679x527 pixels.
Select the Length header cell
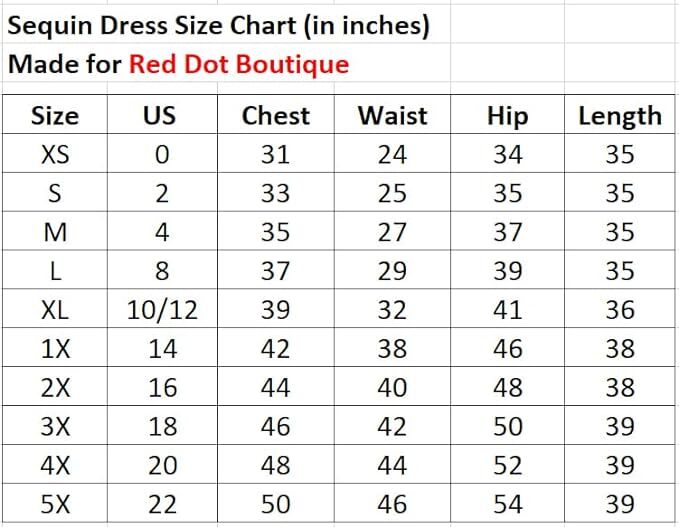point(620,115)
